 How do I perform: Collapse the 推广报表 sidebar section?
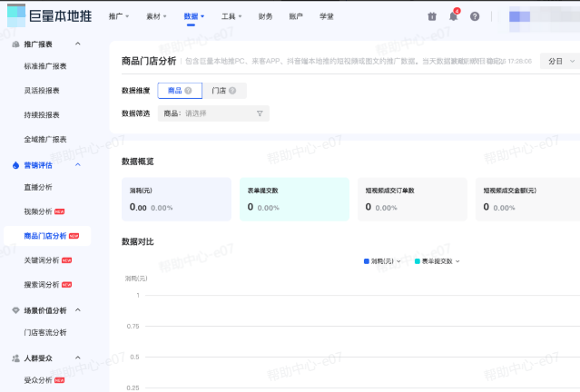click(x=78, y=44)
